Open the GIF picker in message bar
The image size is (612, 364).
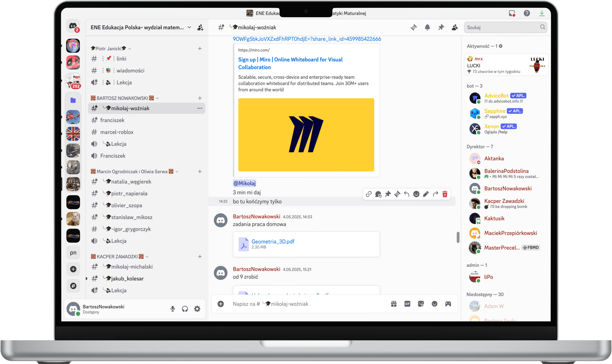[407, 304]
